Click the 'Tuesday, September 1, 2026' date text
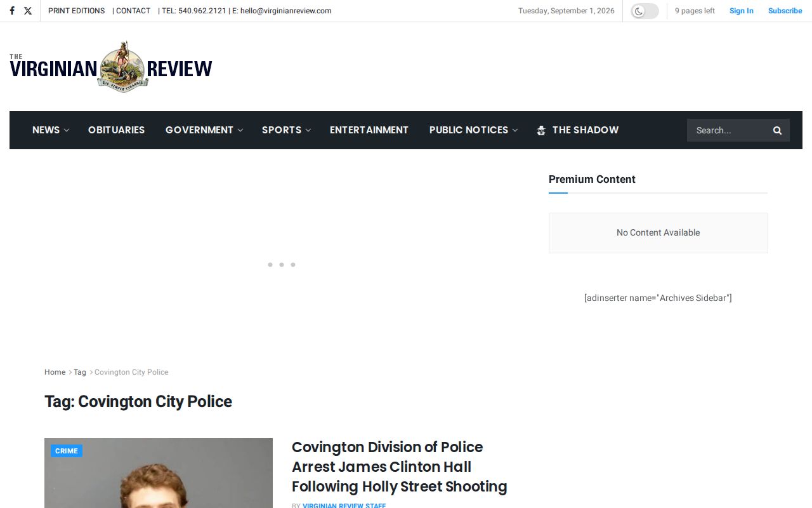The image size is (812, 508). click(566, 11)
